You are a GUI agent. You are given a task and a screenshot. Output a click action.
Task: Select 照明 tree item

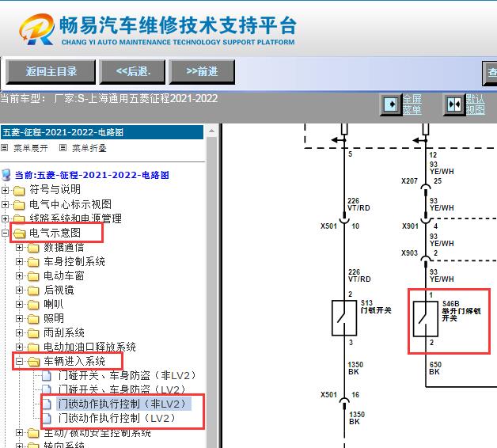tap(54, 318)
